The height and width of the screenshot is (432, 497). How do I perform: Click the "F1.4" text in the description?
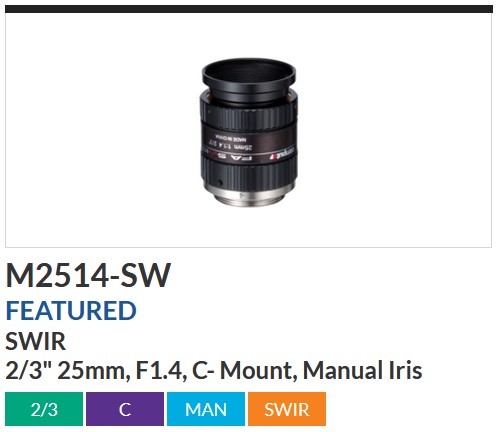point(161,371)
